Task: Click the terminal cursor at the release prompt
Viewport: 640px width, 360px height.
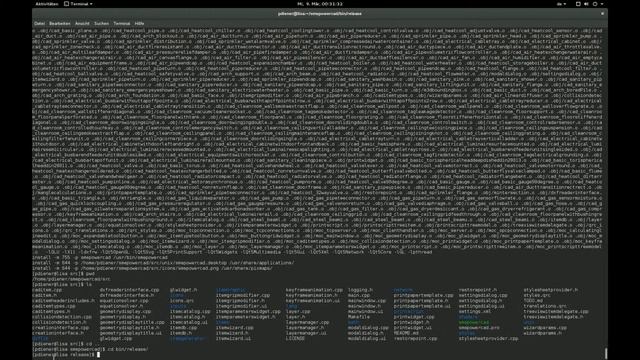Action: click(x=98, y=355)
